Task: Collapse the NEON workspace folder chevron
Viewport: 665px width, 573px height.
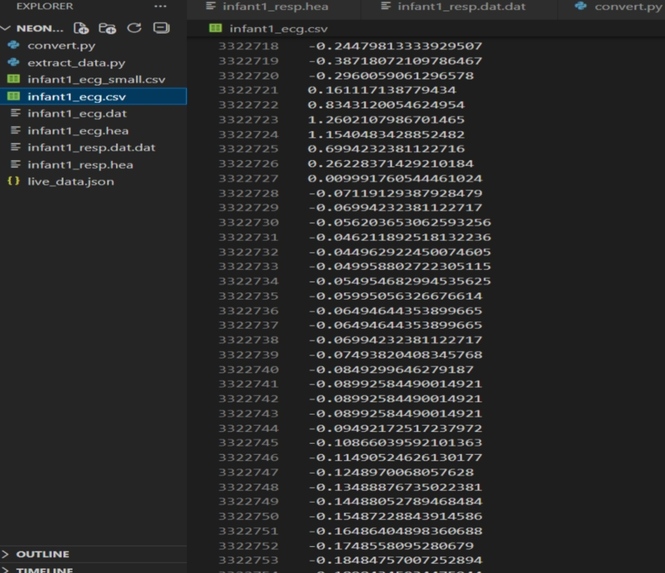Action: point(6,28)
